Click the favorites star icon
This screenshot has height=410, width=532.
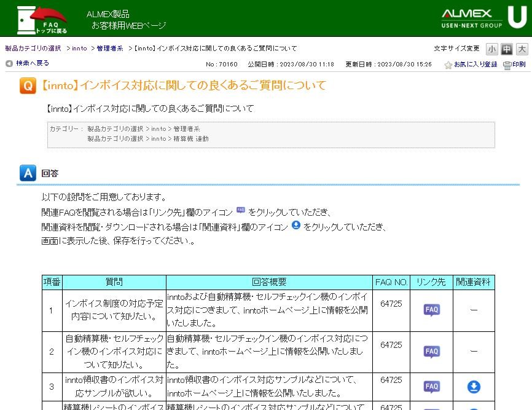click(448, 65)
